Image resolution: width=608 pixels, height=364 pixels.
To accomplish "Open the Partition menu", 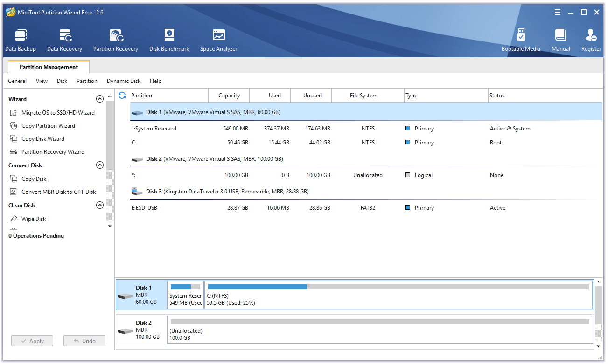I will click(x=87, y=81).
